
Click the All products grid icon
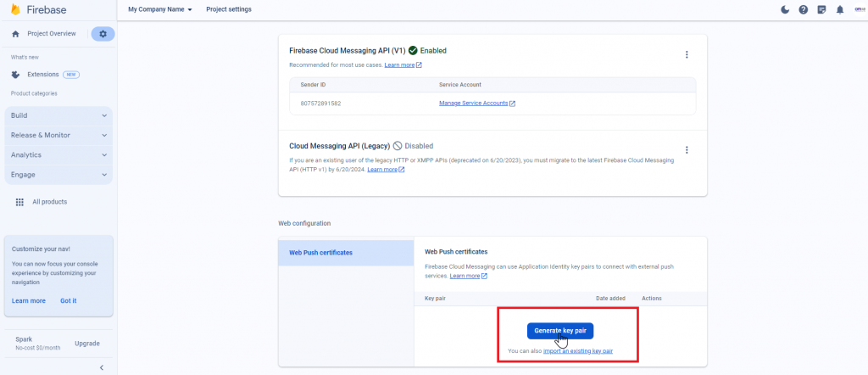pyautogui.click(x=20, y=202)
